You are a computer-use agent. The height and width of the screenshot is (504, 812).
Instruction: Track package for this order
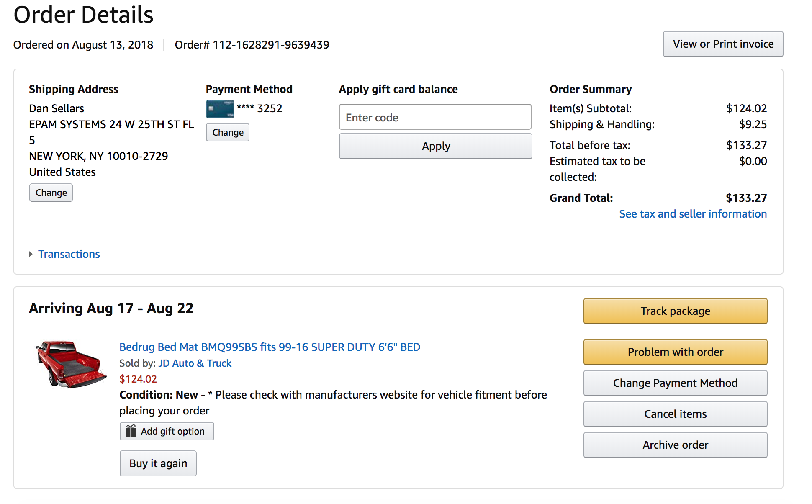[675, 311]
